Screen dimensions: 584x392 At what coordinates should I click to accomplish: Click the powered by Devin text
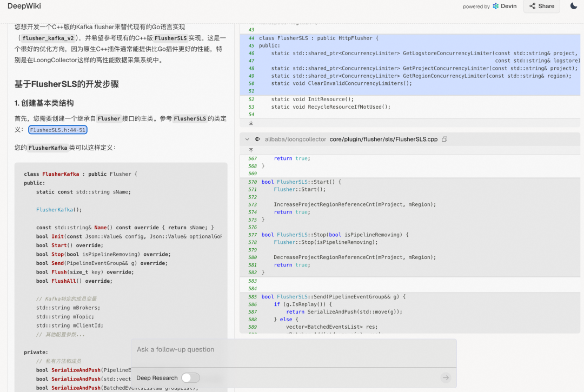click(x=476, y=6)
